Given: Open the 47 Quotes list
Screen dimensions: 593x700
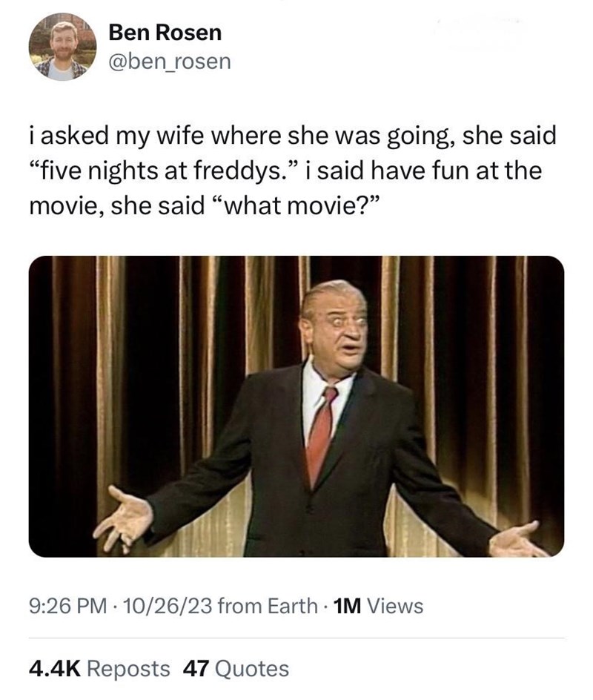Looking at the screenshot, I should pos(236,669).
